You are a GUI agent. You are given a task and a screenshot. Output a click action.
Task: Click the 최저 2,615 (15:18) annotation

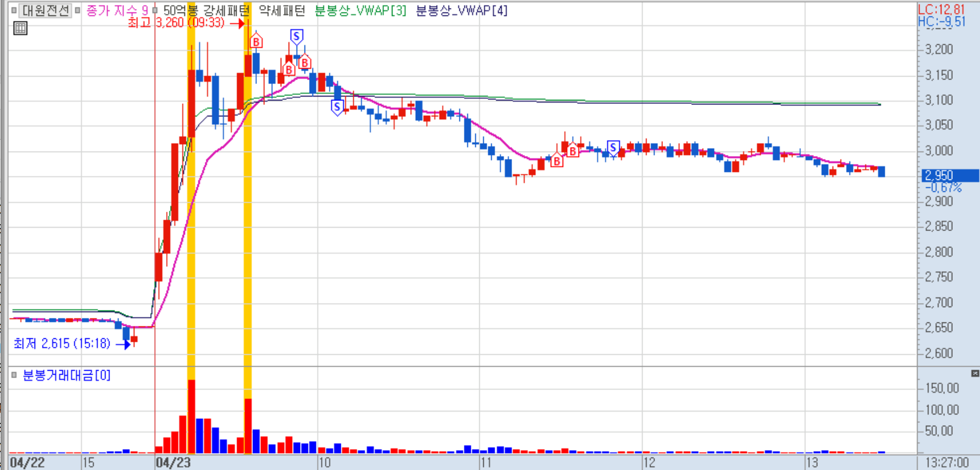click(x=62, y=343)
